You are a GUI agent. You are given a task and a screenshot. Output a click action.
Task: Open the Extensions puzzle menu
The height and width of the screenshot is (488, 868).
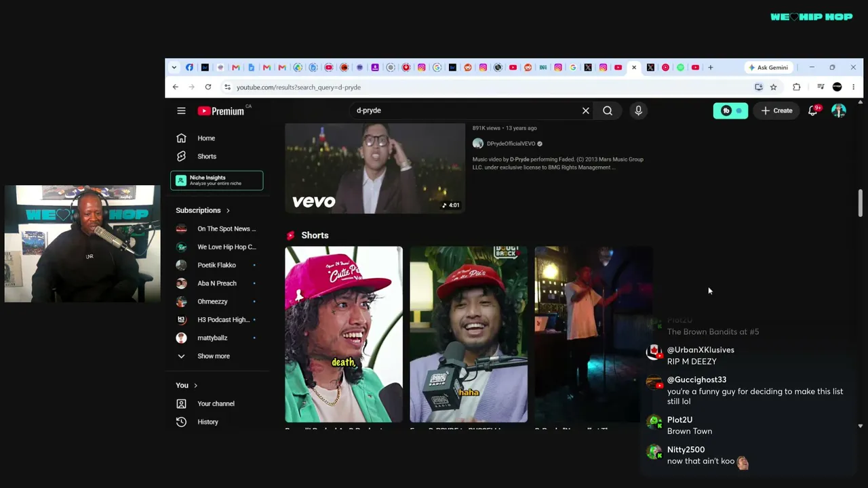coord(797,87)
